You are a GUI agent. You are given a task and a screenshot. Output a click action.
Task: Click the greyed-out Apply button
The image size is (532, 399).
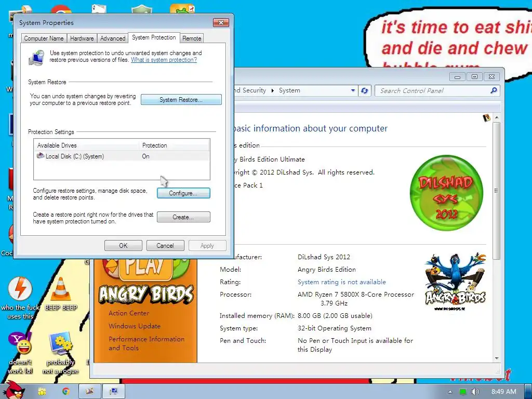pos(207,245)
